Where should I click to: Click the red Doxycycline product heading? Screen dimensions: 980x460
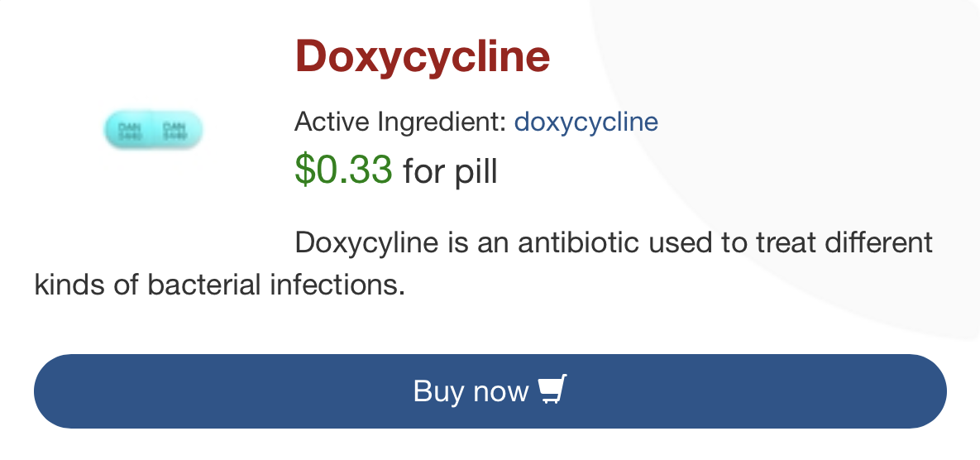pos(422,56)
